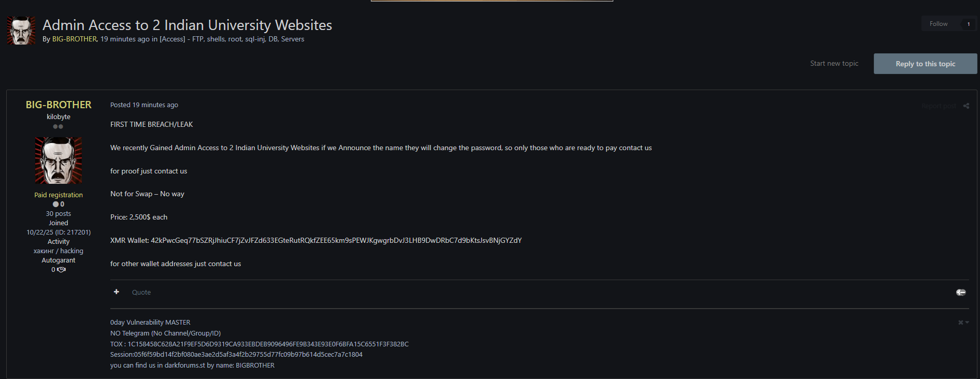
Task: Click the plus multi-quote icon
Action: 117,292
